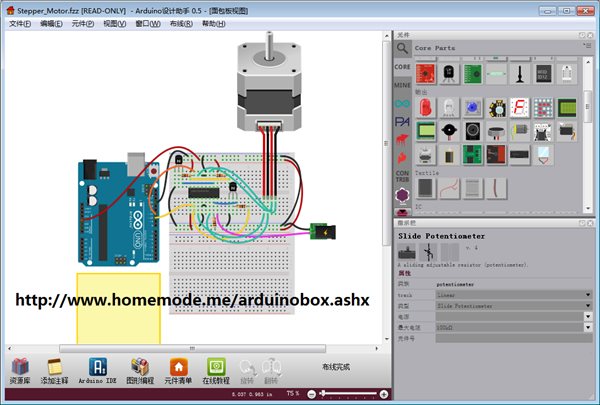Click the parts search magnifier icon

pyautogui.click(x=402, y=49)
